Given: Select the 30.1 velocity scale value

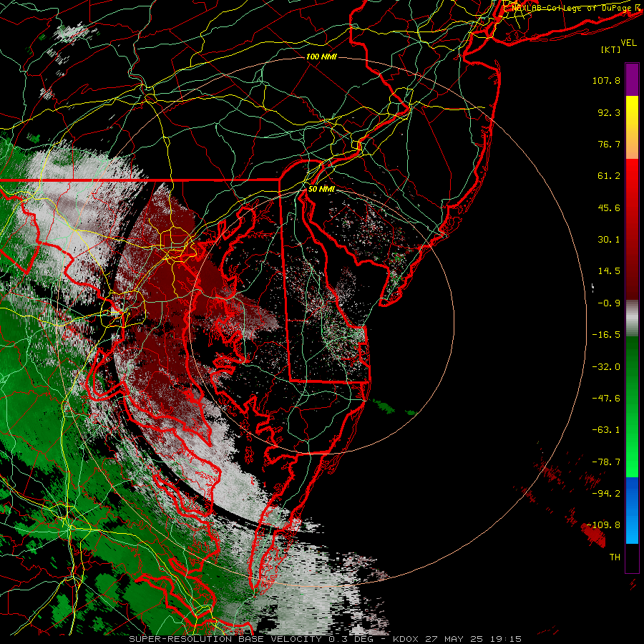Looking at the screenshot, I should pyautogui.click(x=609, y=240).
